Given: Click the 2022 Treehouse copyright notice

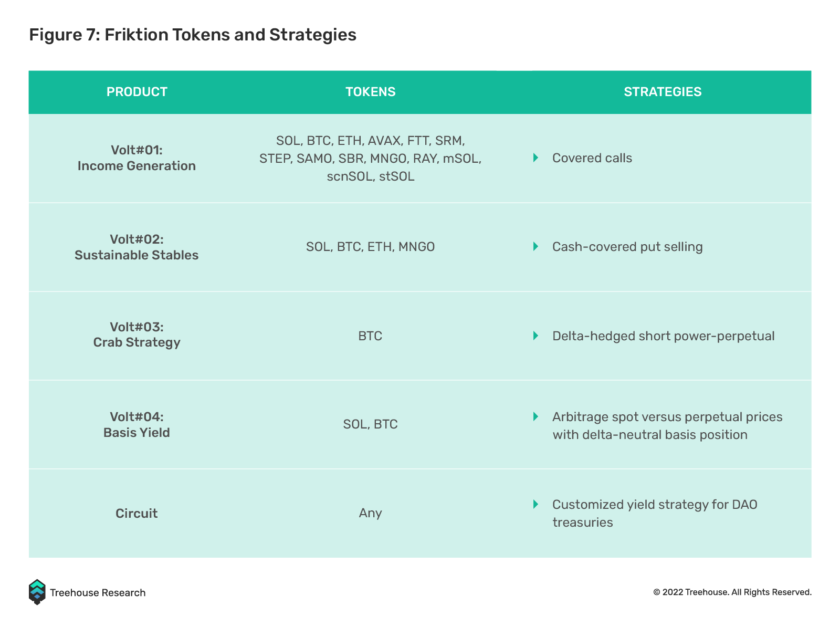Looking at the screenshot, I should coord(732,592).
